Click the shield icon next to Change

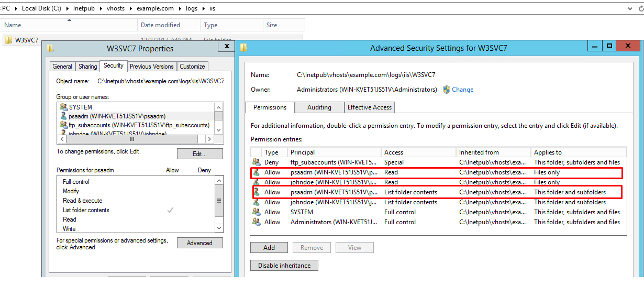[447, 90]
